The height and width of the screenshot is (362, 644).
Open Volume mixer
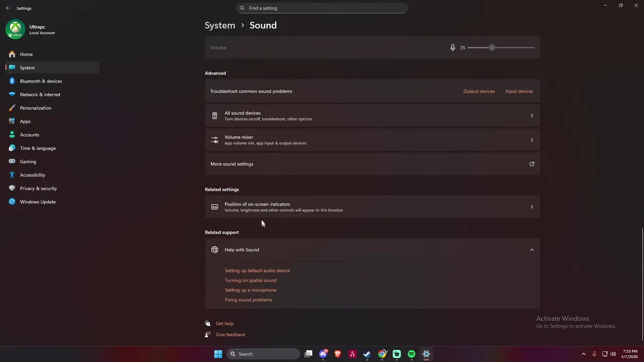tap(372, 140)
